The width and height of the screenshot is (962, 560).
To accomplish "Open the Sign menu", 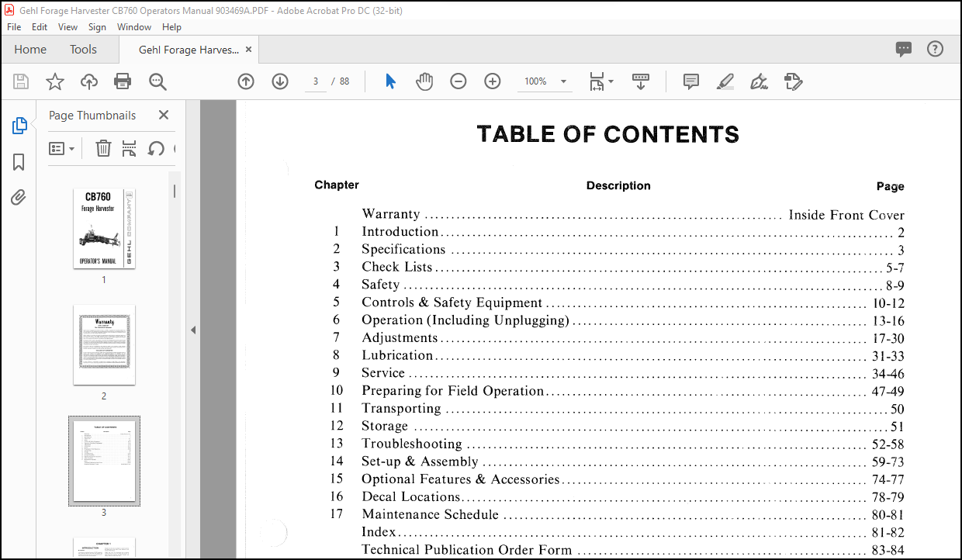I will 97,26.
